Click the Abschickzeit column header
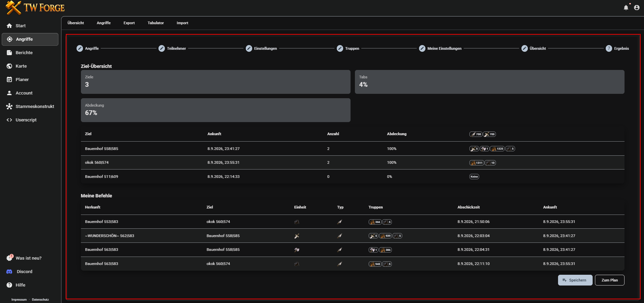 [468, 207]
